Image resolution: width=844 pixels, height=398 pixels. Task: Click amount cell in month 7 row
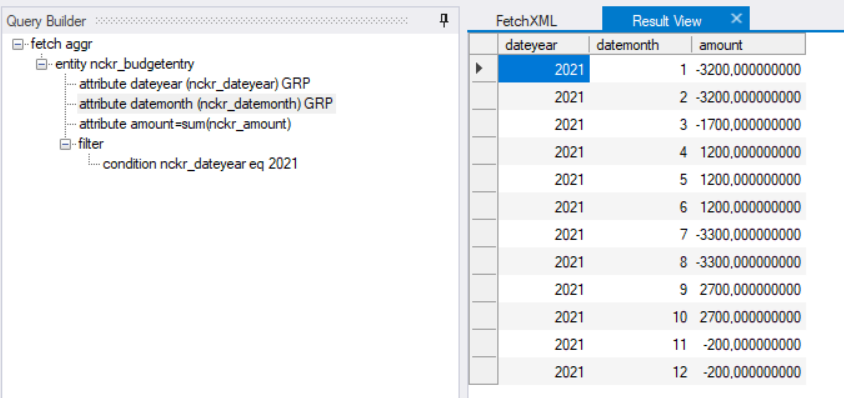749,234
